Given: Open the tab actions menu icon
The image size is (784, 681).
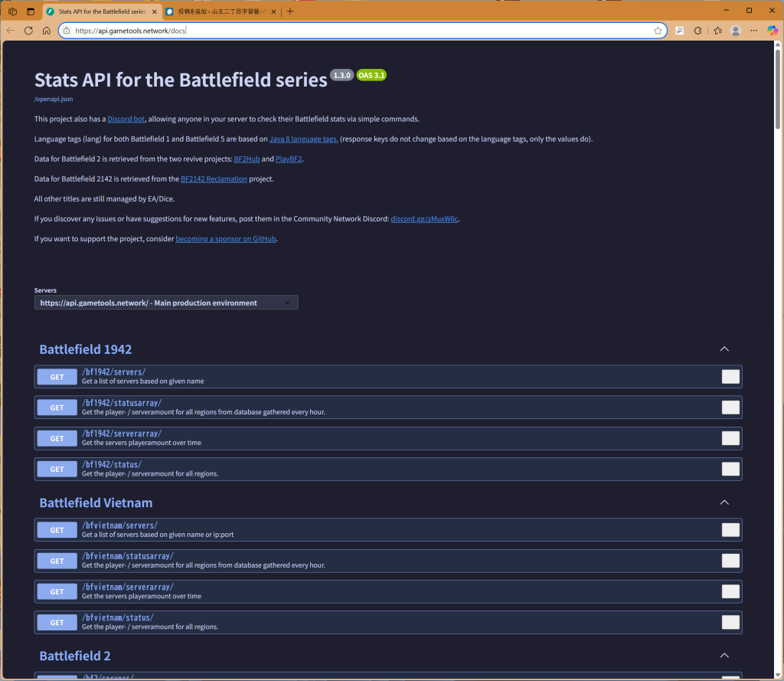Looking at the screenshot, I should (x=31, y=11).
